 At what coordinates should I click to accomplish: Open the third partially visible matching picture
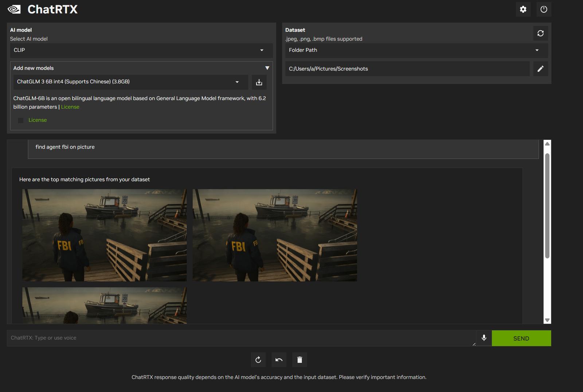(104, 305)
